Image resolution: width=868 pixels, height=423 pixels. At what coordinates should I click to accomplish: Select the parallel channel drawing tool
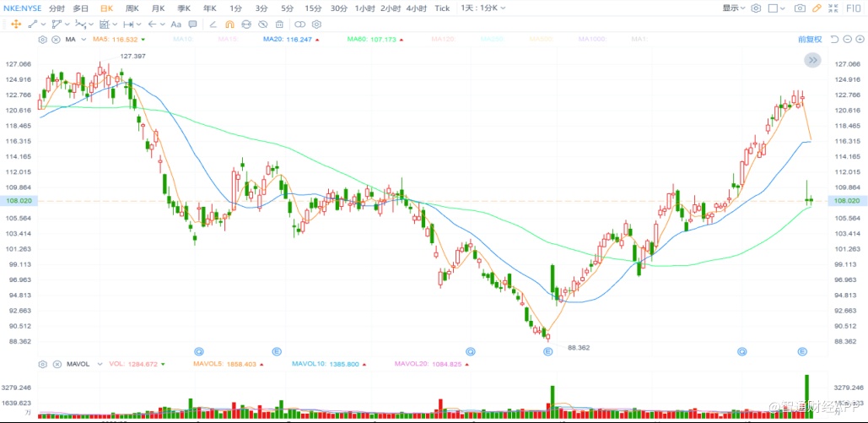pos(57,24)
